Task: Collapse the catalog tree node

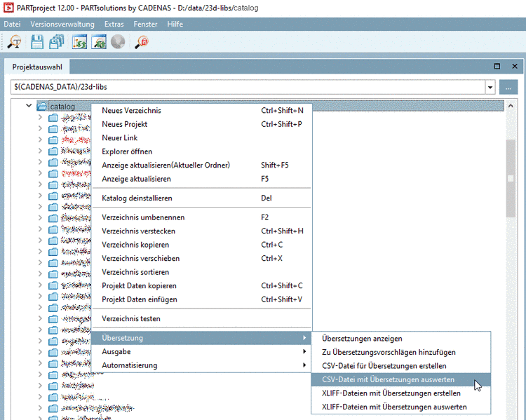Action: pyautogui.click(x=29, y=106)
